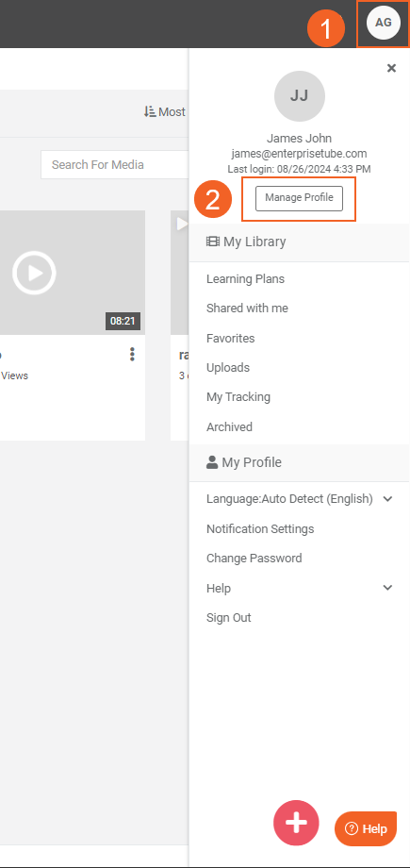Click the AG user avatar icon
Image resolution: width=410 pixels, height=868 pixels.
point(384,23)
